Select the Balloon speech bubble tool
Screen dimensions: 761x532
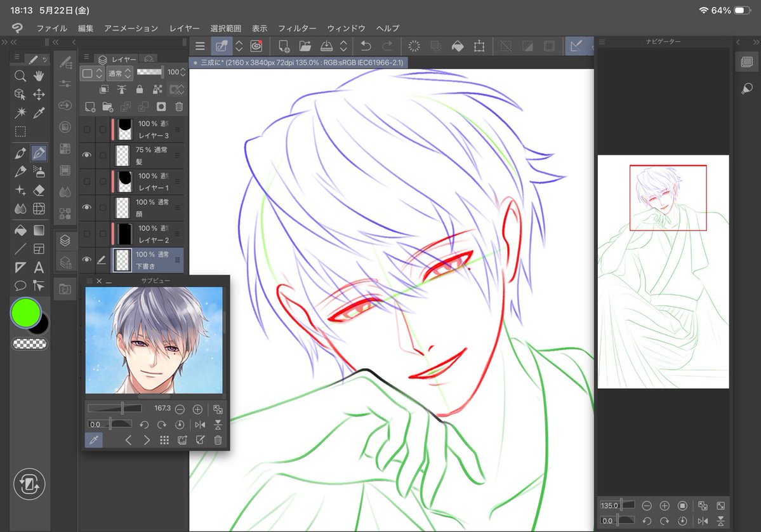click(x=20, y=286)
